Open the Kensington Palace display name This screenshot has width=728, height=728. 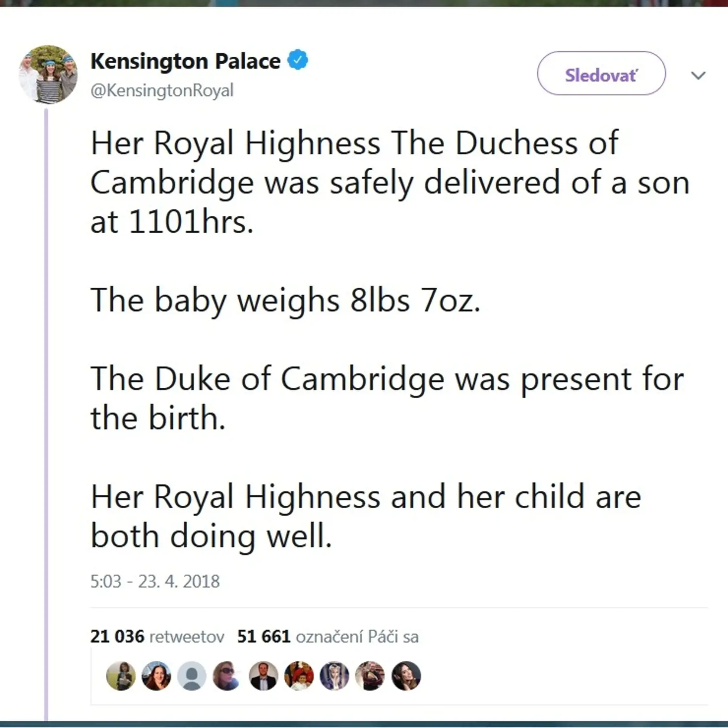click(185, 61)
